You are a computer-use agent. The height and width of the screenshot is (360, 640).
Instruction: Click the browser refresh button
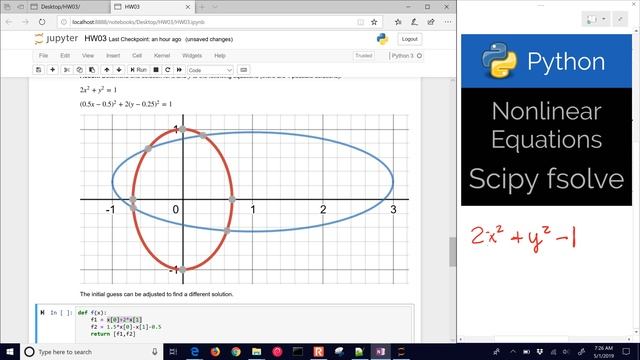(x=42, y=22)
